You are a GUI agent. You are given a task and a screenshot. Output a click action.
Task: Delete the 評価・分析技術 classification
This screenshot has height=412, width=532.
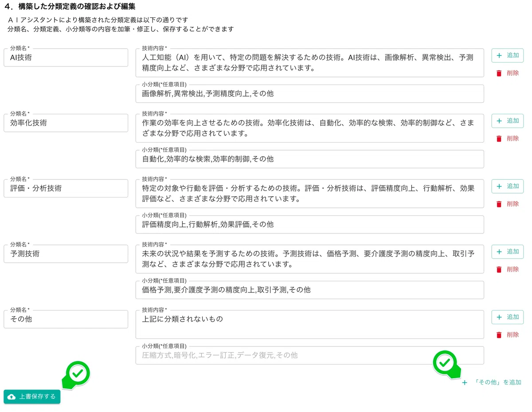pos(507,204)
